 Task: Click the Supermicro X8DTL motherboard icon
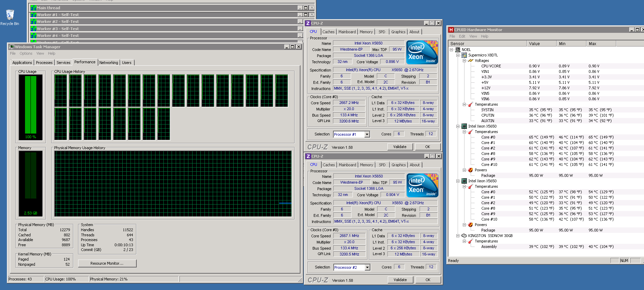tap(464, 55)
